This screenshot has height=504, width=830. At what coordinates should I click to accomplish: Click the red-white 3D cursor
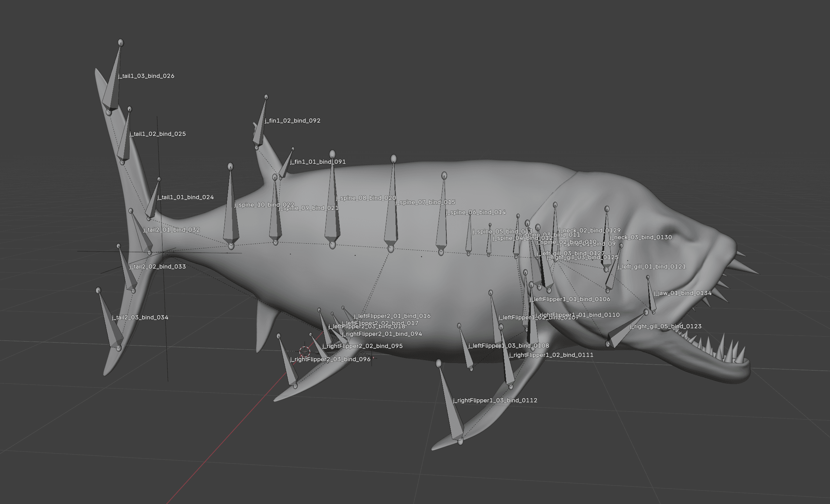point(305,352)
